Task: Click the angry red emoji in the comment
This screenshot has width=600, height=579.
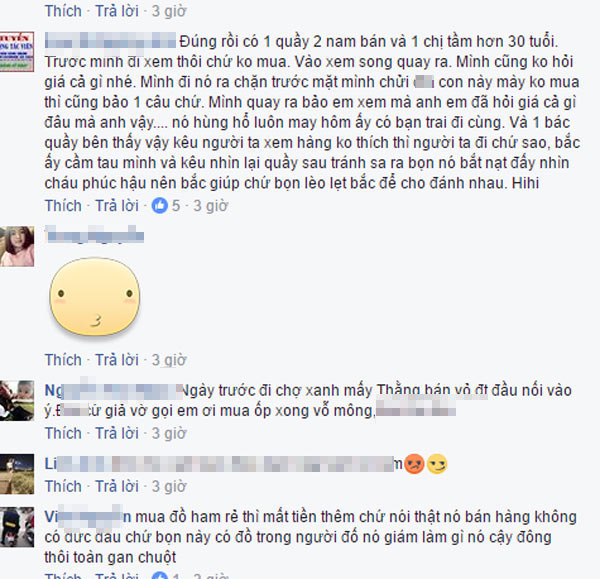Action: [x=414, y=464]
